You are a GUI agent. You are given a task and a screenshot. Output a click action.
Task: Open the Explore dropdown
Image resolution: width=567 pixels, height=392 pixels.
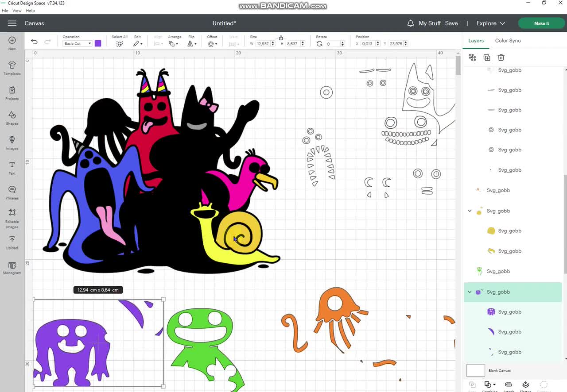click(490, 23)
